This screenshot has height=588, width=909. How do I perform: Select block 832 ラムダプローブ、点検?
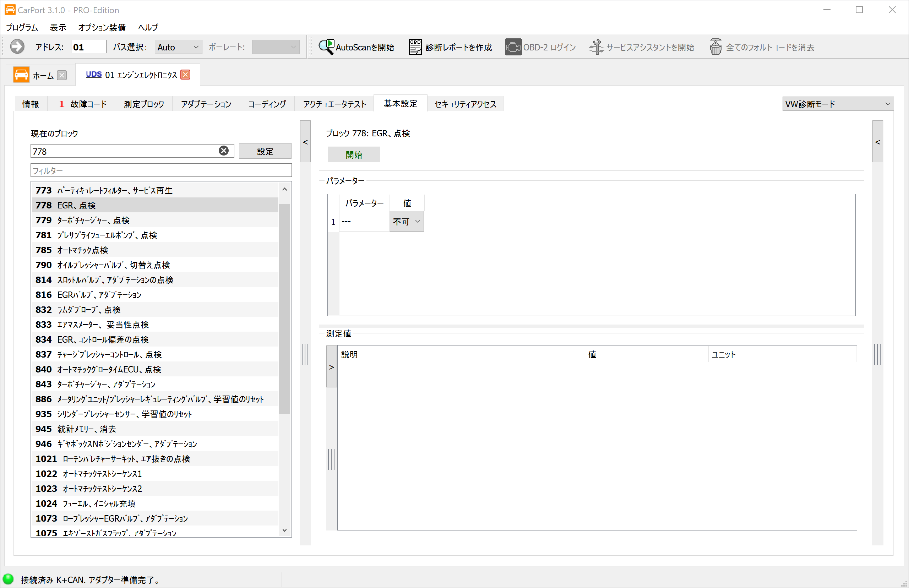point(155,309)
